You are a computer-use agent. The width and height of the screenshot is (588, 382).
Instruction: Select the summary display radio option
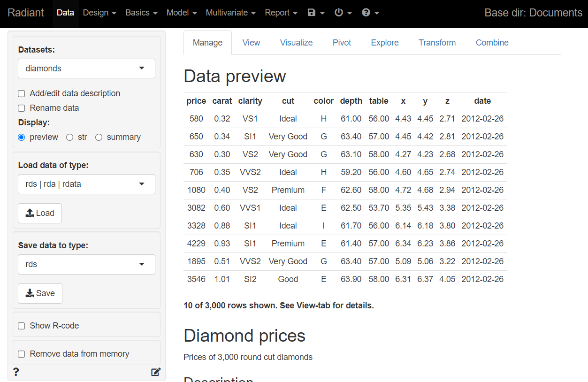[99, 138]
